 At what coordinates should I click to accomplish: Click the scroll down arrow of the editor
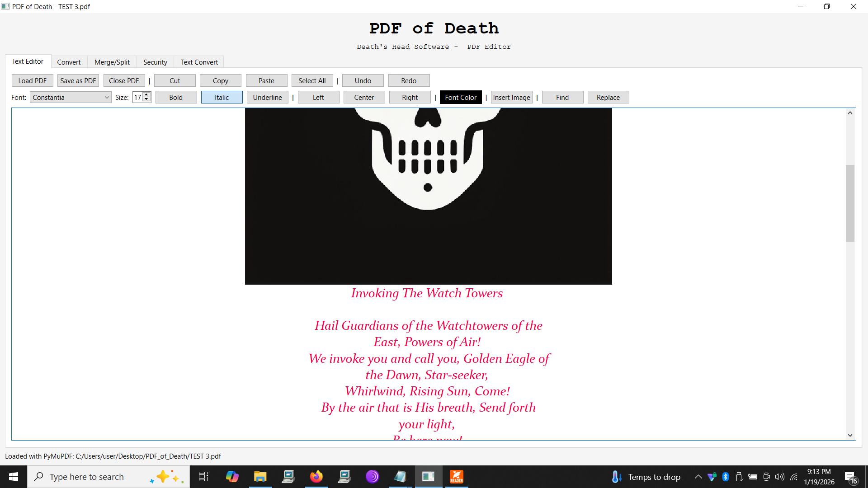coord(850,435)
